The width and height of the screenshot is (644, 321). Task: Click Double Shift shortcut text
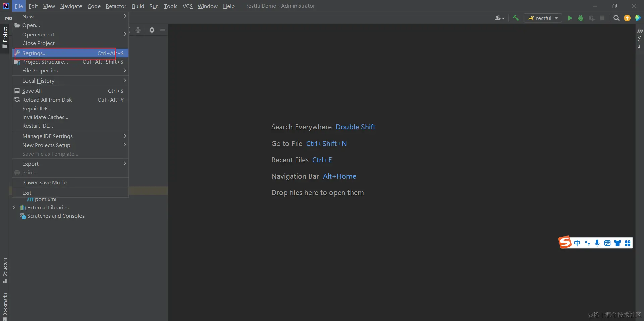click(x=356, y=127)
